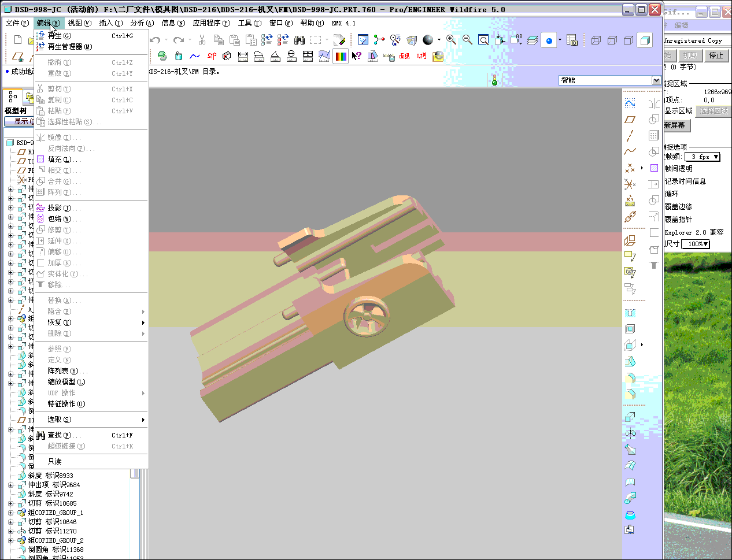Choose 特征操作 from the Edit menu
This screenshot has height=560, width=732.
tap(91, 404)
